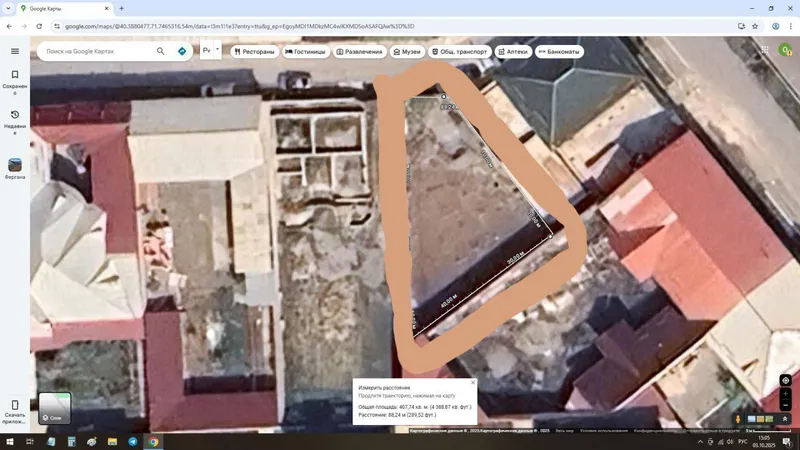Viewport: 800px width, 450px height.
Task: Click the Street View pegman icon
Action: 737,419
